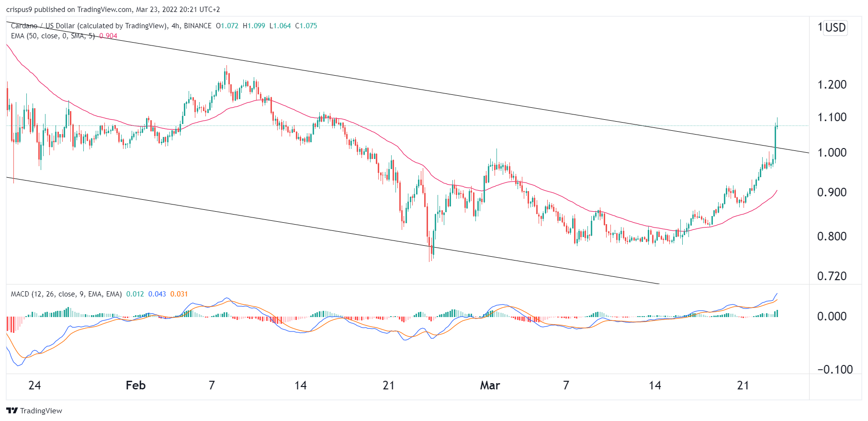Click the Mar date marker on time axis
This screenshot has width=868, height=421.
(x=490, y=385)
